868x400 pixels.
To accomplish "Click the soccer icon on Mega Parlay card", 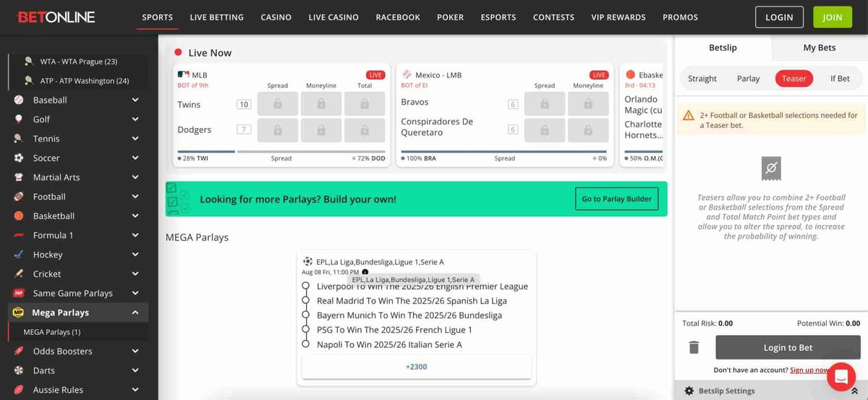I will [x=308, y=261].
